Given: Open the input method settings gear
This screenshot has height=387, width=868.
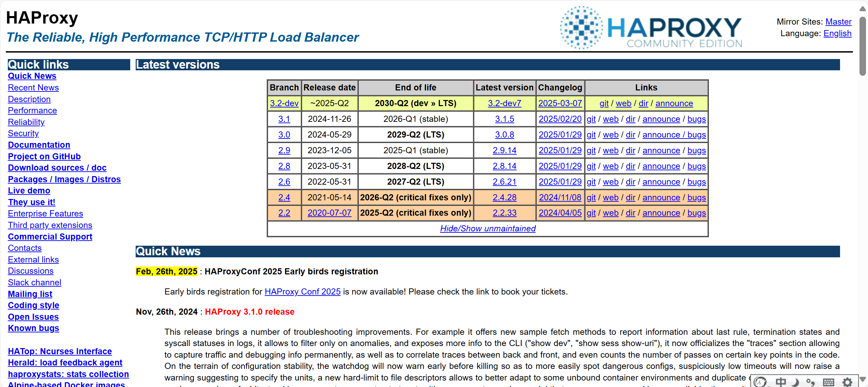Looking at the screenshot, I should tap(847, 382).
